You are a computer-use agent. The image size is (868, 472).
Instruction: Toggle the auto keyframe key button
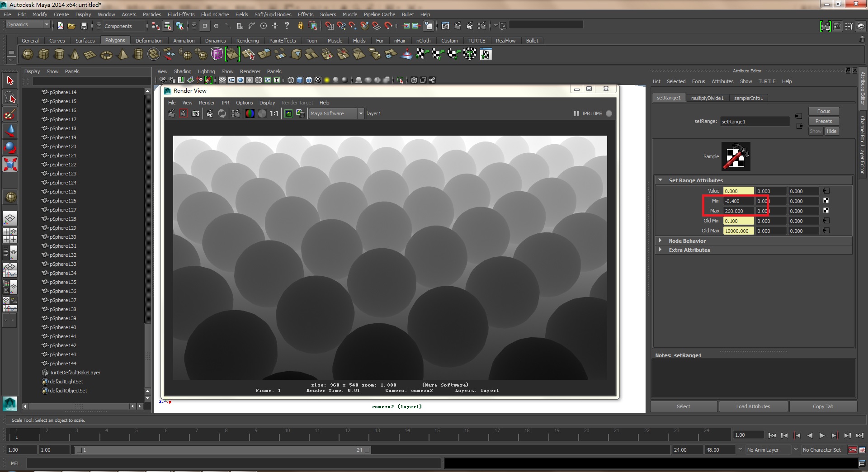[x=852, y=450]
